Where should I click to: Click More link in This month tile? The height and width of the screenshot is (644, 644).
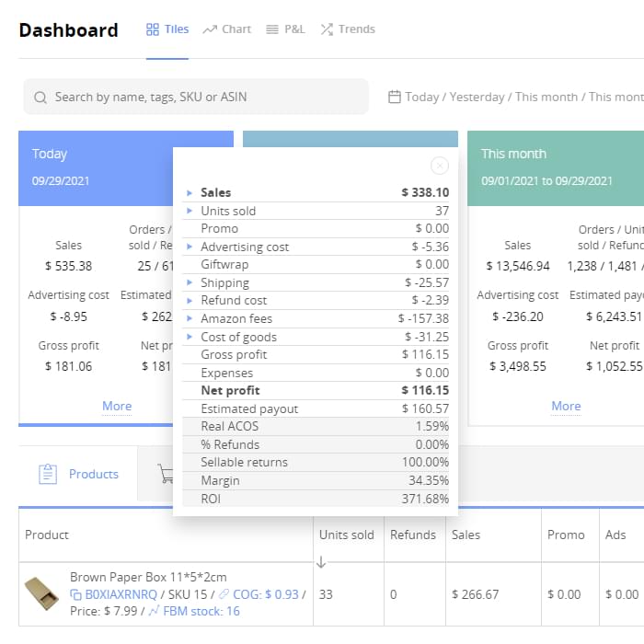click(566, 406)
